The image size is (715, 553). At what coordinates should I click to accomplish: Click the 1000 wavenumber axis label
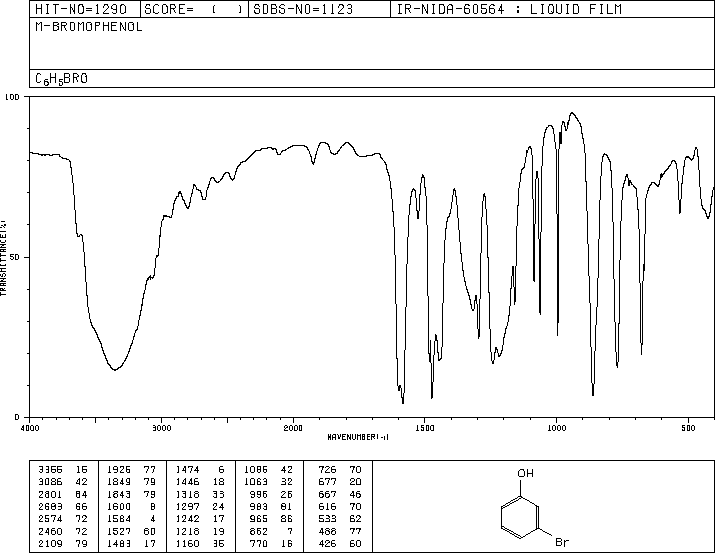pyautogui.click(x=556, y=428)
